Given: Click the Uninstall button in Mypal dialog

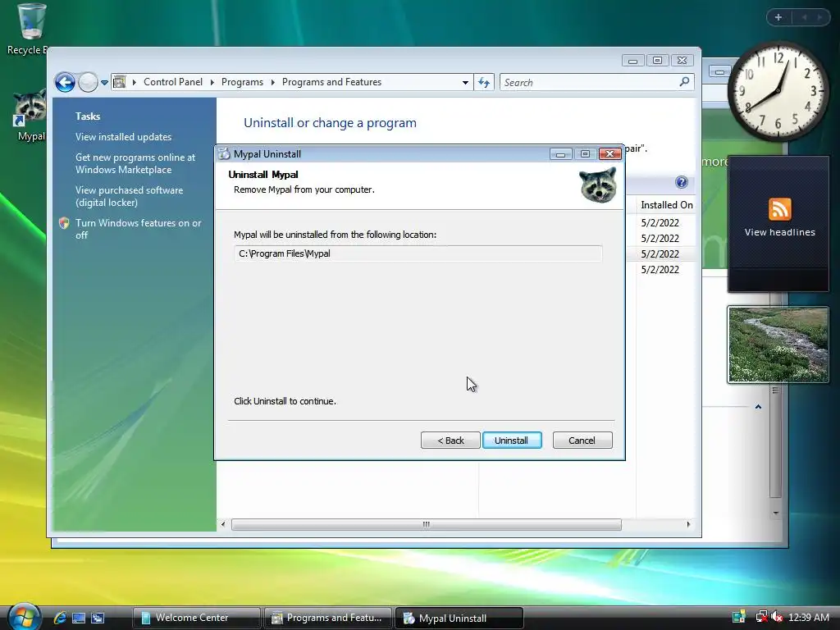Looking at the screenshot, I should coord(512,441).
